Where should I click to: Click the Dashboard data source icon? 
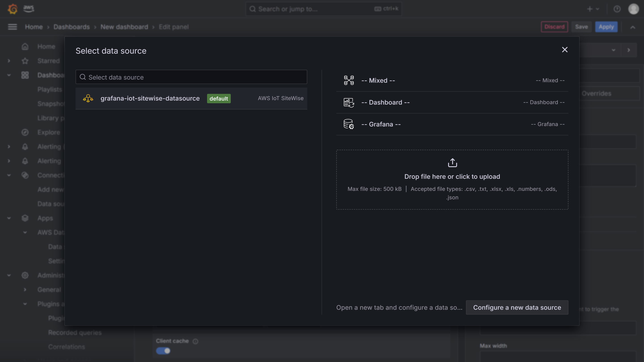point(349,102)
